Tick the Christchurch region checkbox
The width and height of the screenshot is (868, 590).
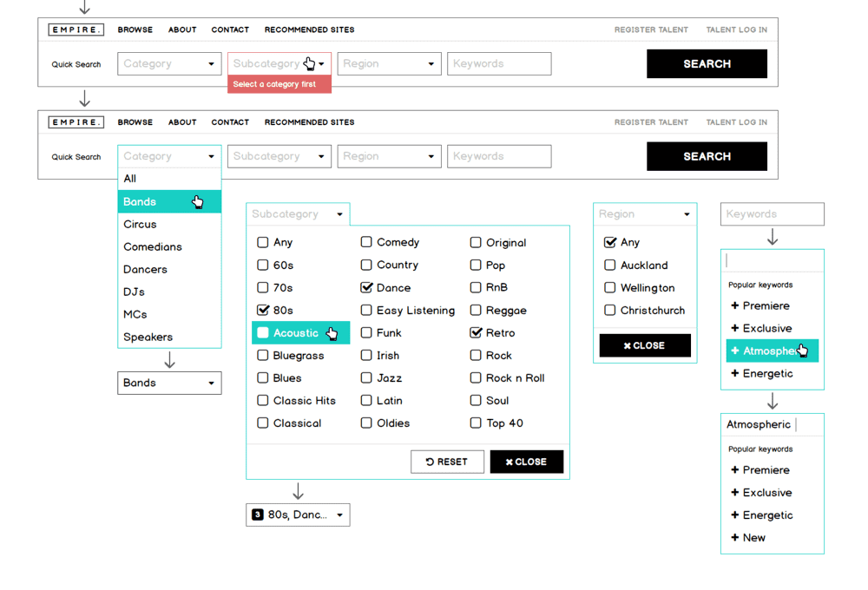609,310
